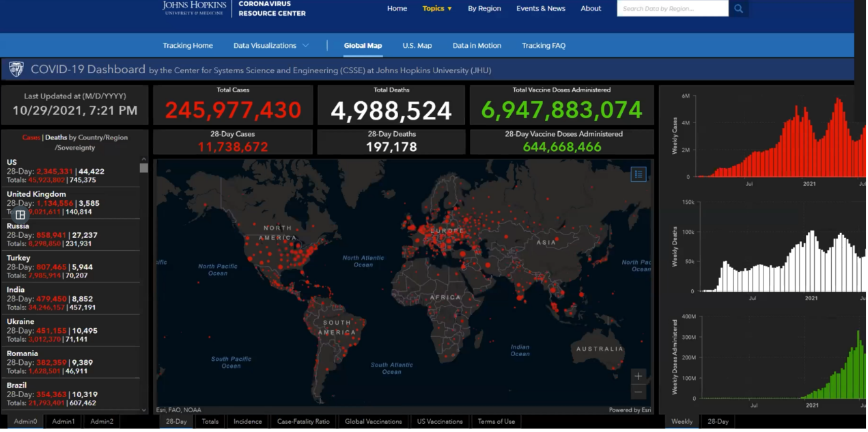This screenshot has width=868, height=432.
Task: Select Ukraine in the country list
Action: [70, 330]
